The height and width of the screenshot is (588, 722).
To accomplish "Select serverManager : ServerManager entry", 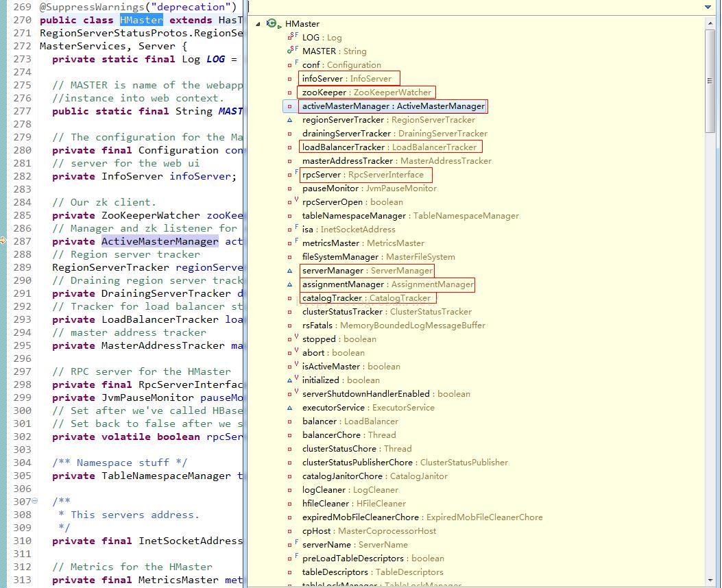I will coord(368,271).
